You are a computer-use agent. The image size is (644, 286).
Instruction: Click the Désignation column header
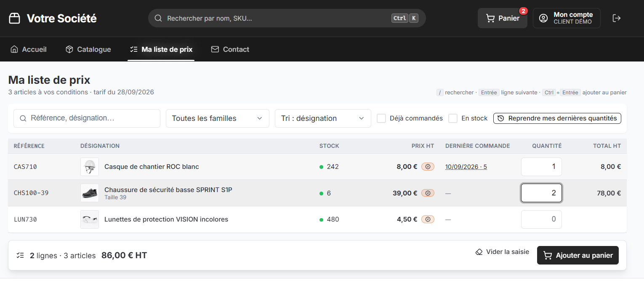[100, 146]
